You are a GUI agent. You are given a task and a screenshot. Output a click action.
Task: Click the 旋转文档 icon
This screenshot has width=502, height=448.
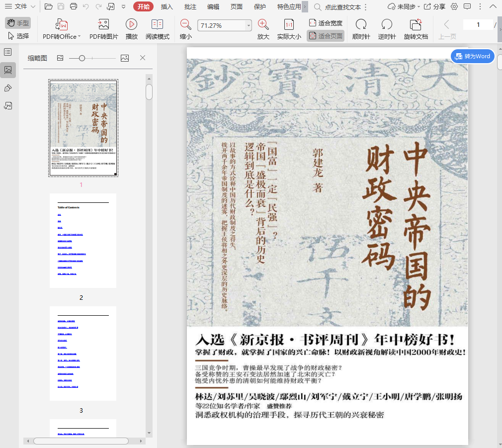coord(416,24)
